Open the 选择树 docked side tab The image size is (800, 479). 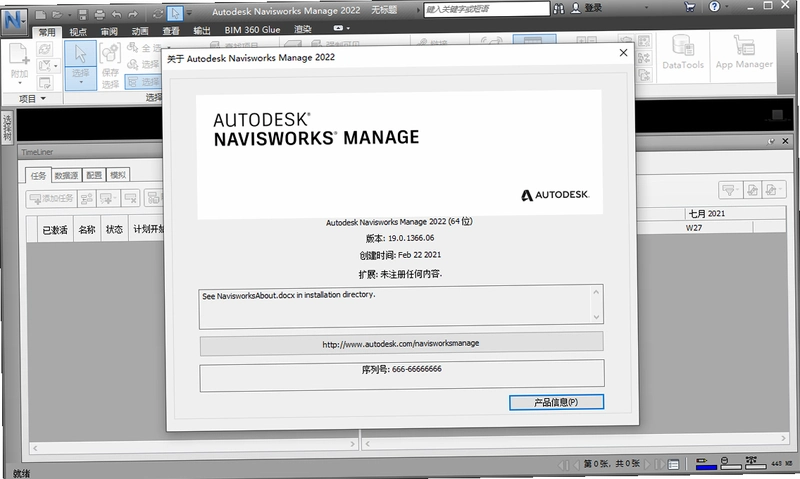pos(7,128)
